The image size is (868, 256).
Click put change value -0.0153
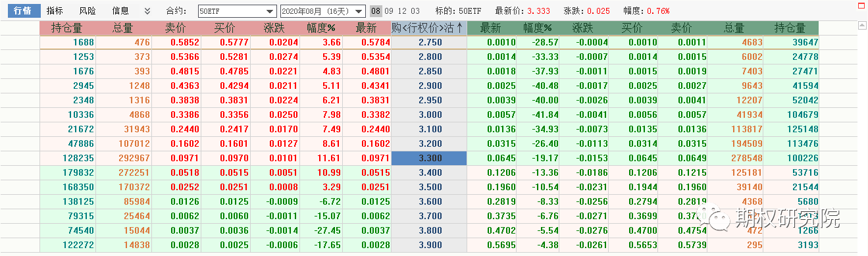click(x=592, y=159)
